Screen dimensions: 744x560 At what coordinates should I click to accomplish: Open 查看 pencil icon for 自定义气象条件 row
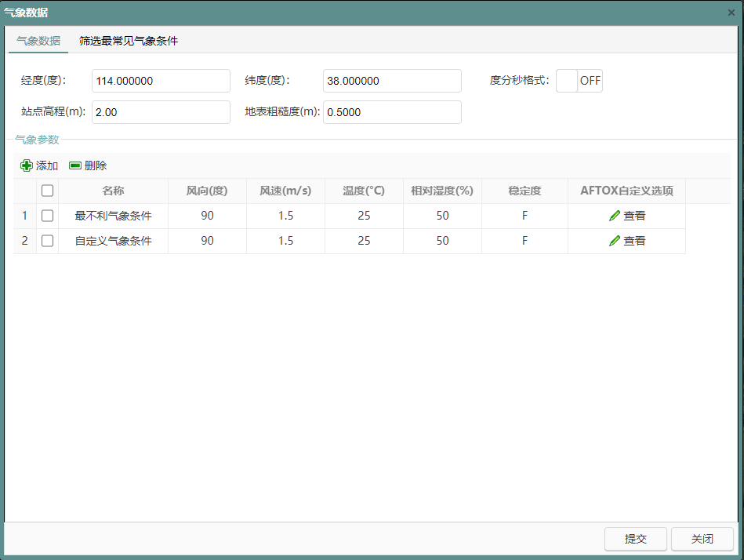coord(615,241)
